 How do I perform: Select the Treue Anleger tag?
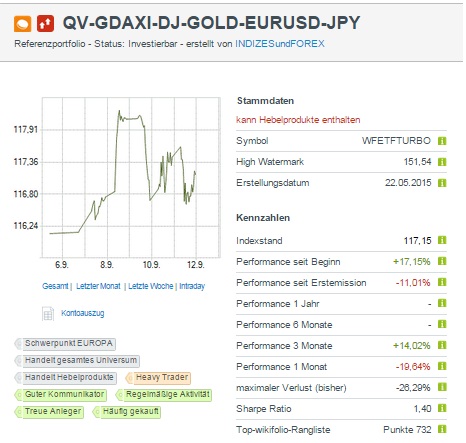49,412
